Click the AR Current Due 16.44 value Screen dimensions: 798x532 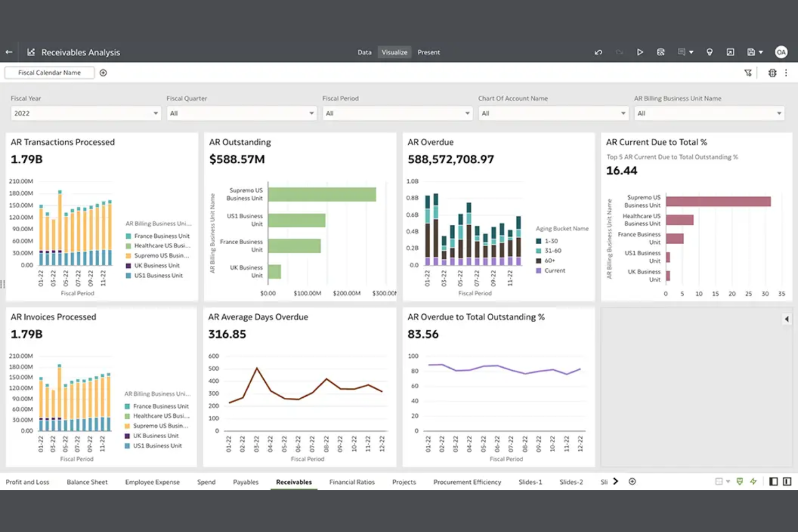click(622, 171)
